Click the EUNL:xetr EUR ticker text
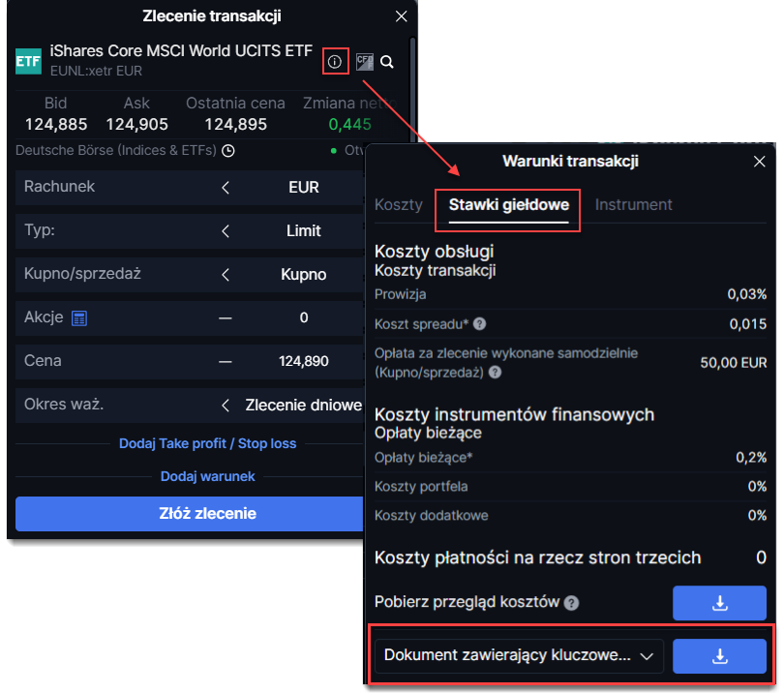 96,71
